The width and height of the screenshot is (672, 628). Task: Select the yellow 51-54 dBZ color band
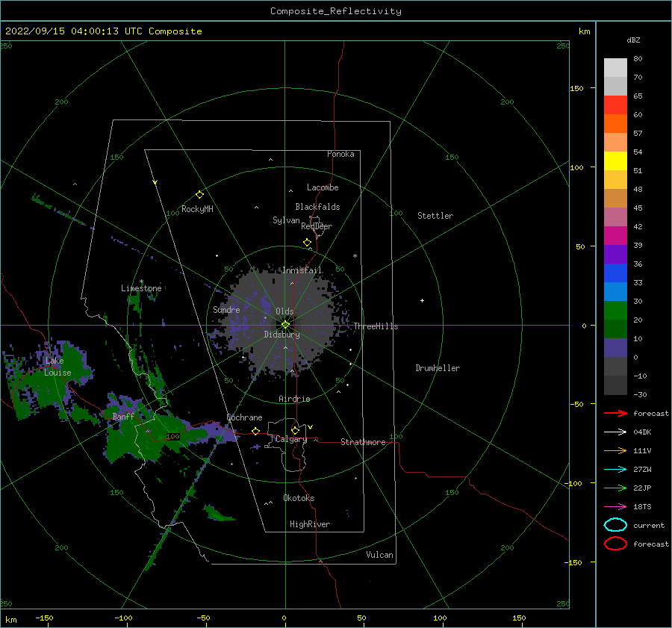pos(615,161)
